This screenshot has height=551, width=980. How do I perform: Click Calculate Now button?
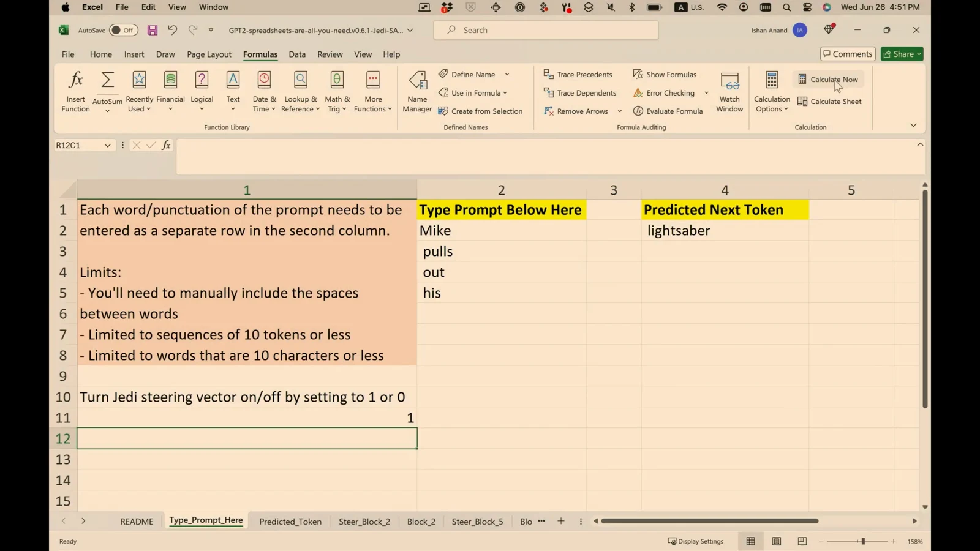pos(828,79)
